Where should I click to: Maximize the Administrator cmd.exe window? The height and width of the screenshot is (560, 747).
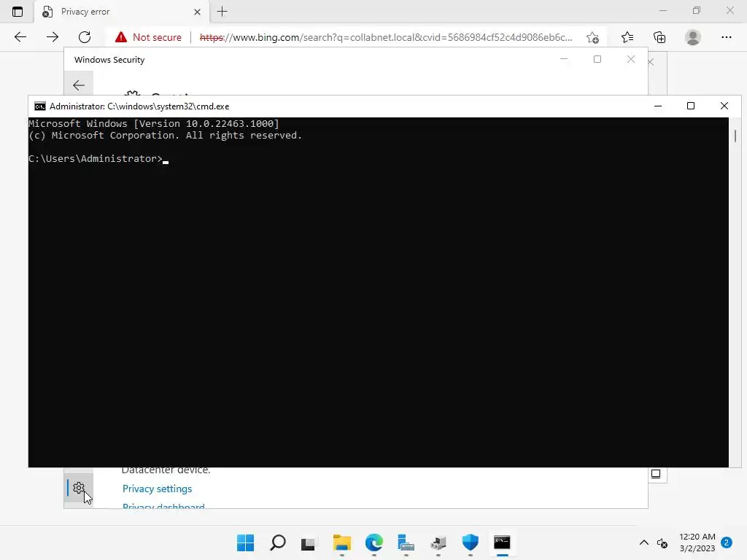[x=691, y=106]
